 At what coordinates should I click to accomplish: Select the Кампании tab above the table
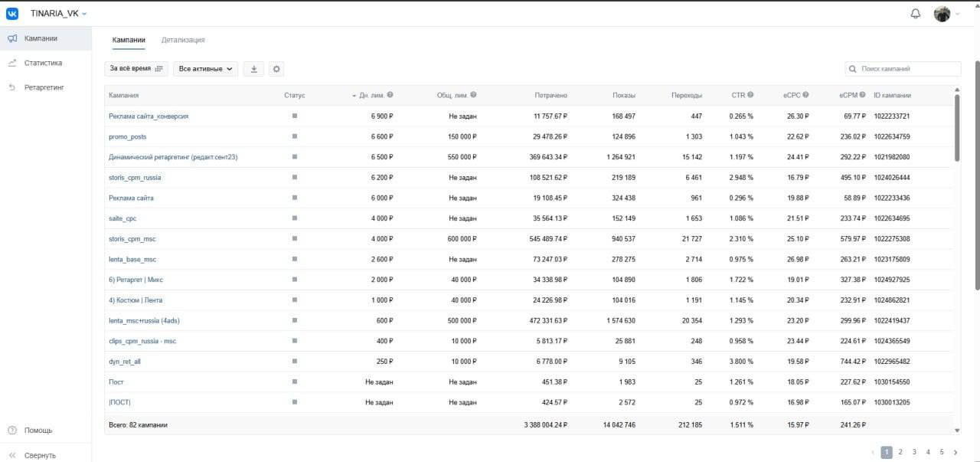(x=129, y=40)
